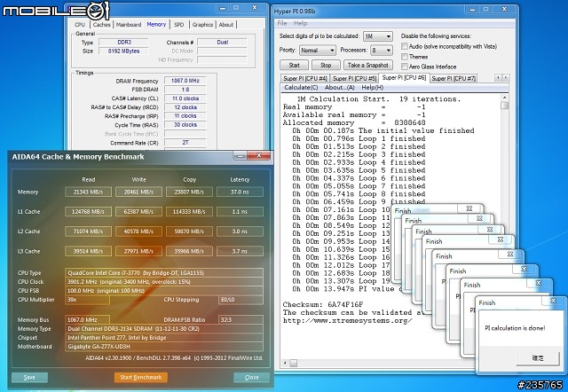This screenshot has height=392, width=568.
Task: Open the SPD tab in CPU-Z
Action: [179, 25]
